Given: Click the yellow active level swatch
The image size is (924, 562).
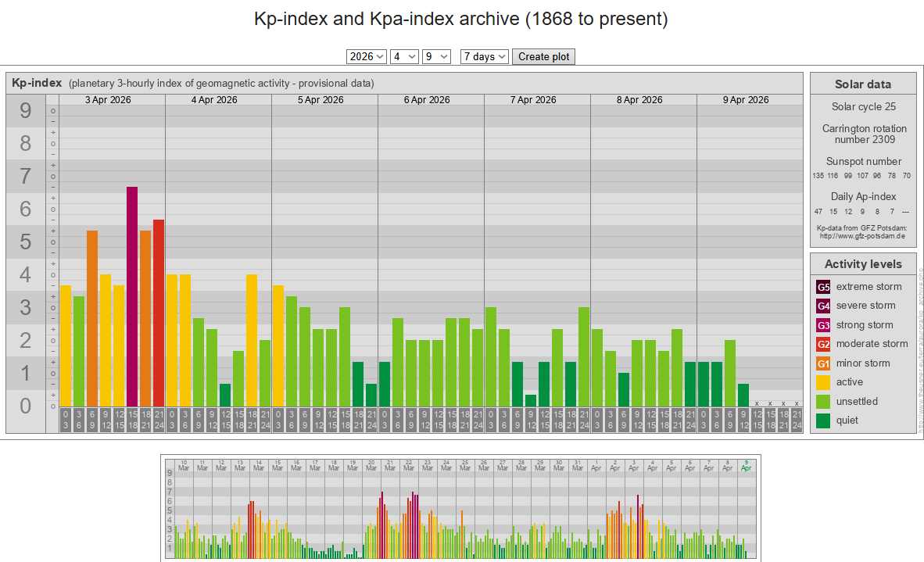Looking at the screenshot, I should (823, 382).
